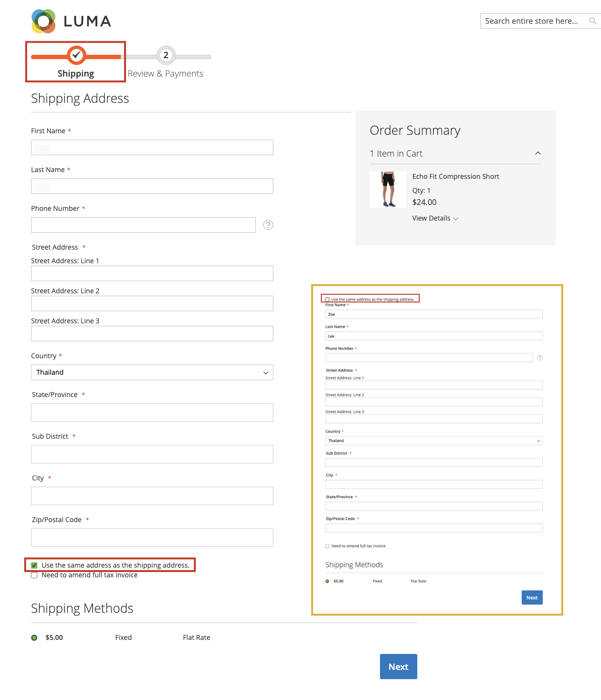Uncheck "Use the same address as the shipping address"
This screenshot has height=700, width=601.
point(34,565)
